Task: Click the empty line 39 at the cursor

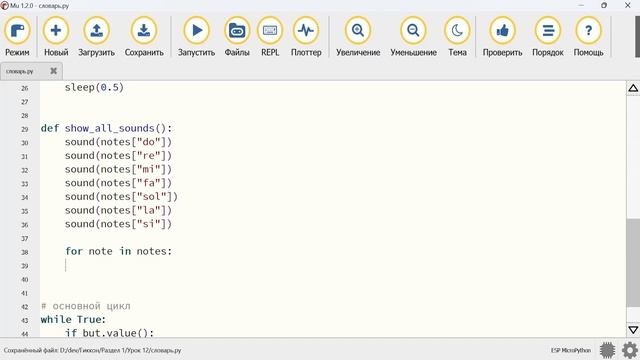Action: click(x=333, y=265)
